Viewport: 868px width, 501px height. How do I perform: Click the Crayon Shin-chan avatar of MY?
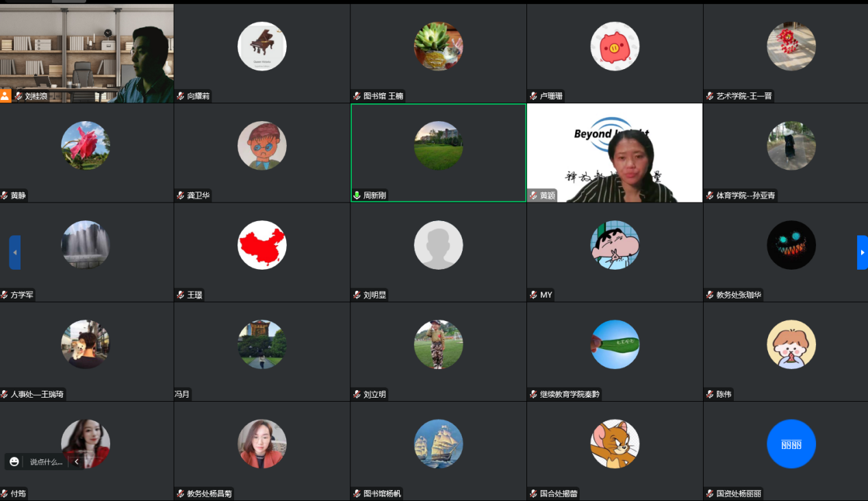[x=615, y=245]
